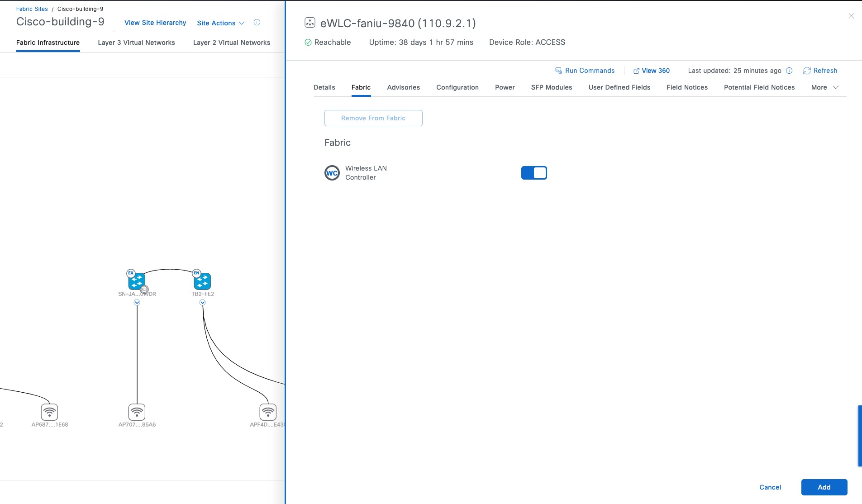The height and width of the screenshot is (504, 862).
Task: Open the View Site Hierarchy link
Action: (155, 23)
